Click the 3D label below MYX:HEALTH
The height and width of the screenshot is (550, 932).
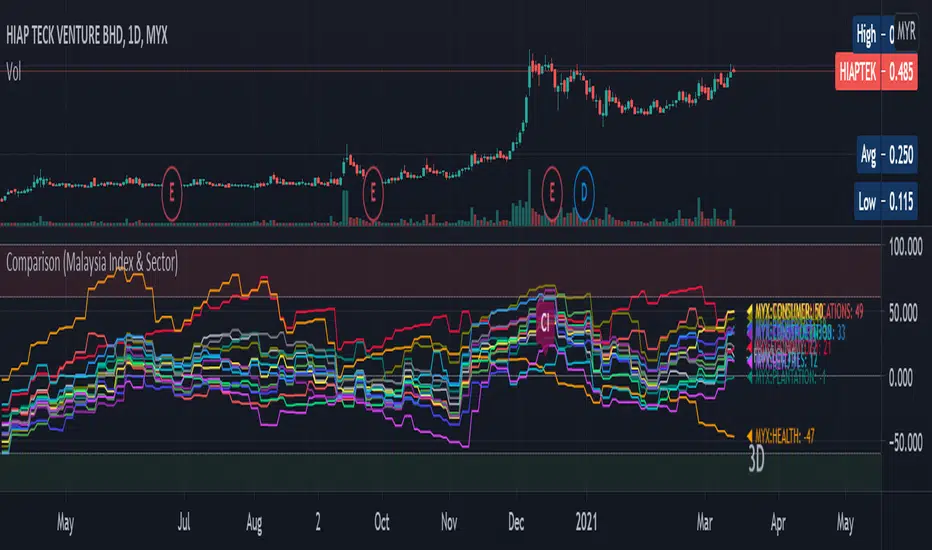[756, 459]
